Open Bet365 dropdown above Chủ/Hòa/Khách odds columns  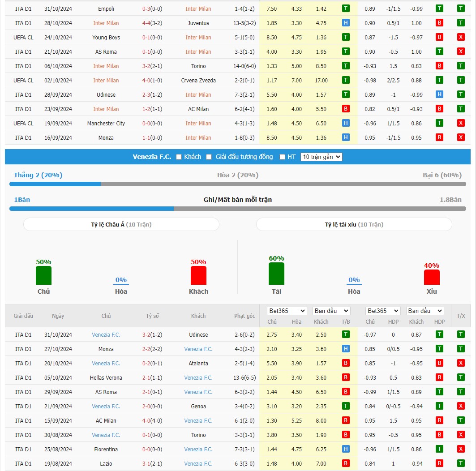click(287, 311)
